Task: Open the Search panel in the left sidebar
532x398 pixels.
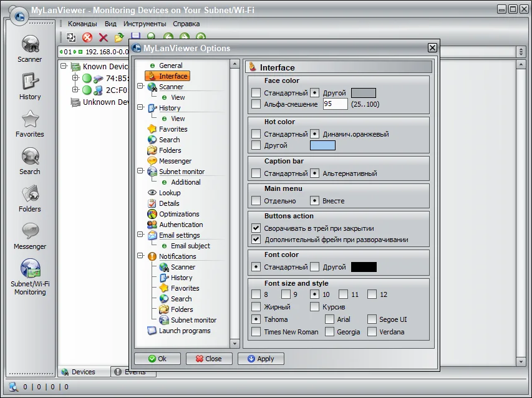Action: 30,162
